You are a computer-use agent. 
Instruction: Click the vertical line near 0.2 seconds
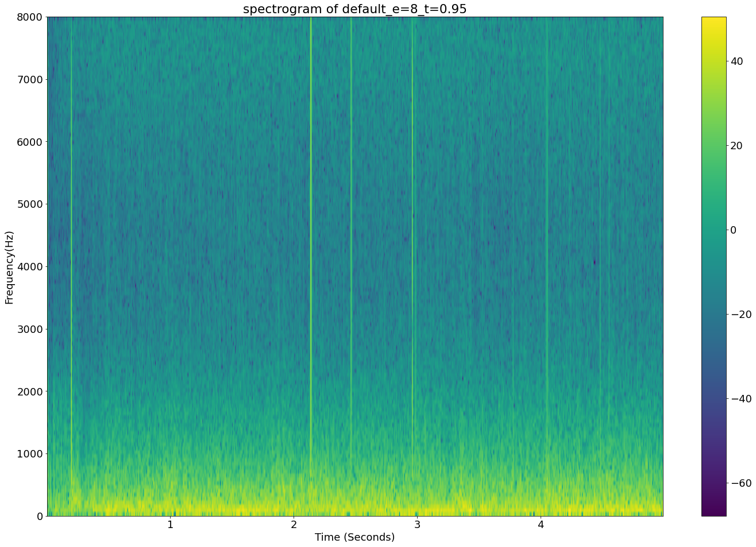tap(72, 247)
